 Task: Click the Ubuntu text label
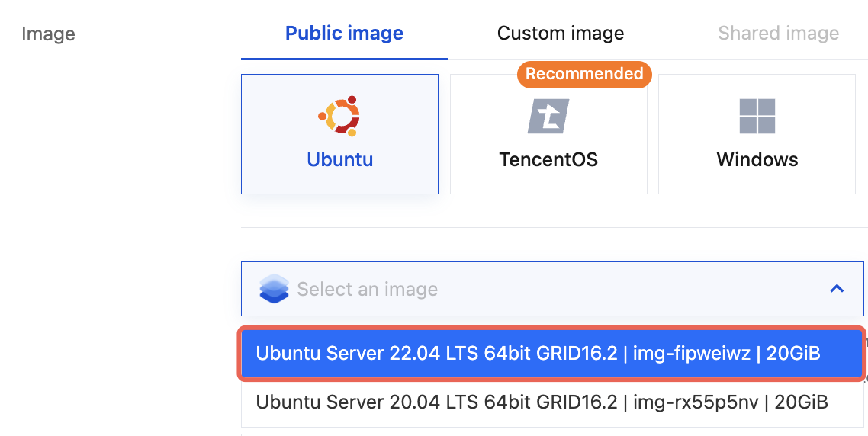click(x=339, y=160)
